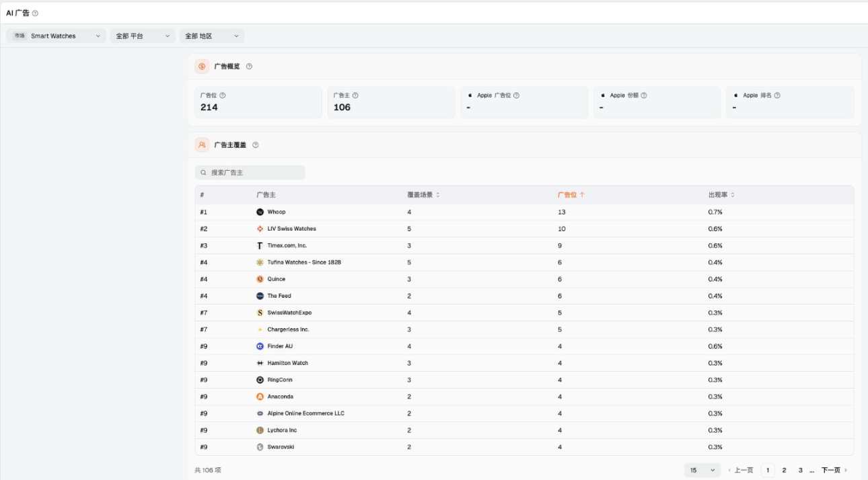Click the help icon in the 广告位 card
This screenshot has height=480, width=868.
(223, 95)
